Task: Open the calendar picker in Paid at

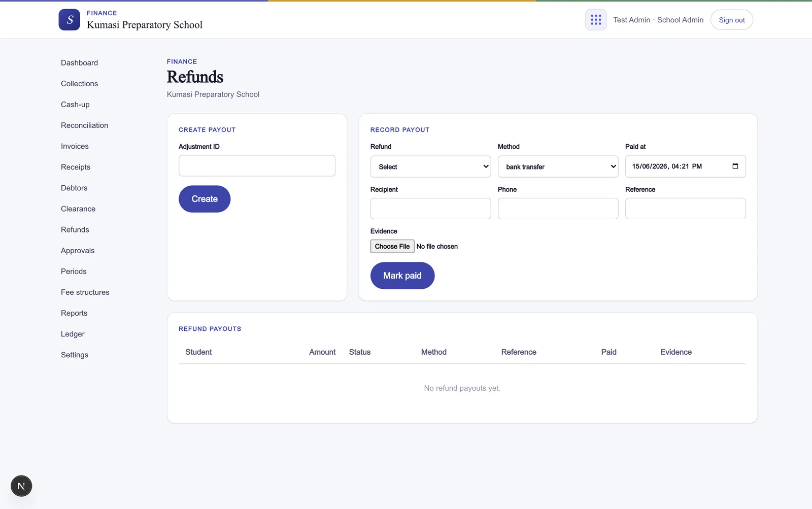Action: click(x=735, y=166)
